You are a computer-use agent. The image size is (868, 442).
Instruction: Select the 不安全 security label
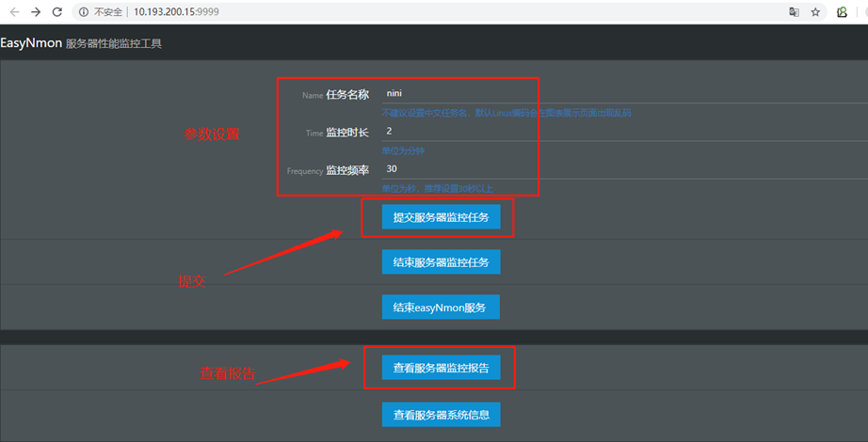108,12
